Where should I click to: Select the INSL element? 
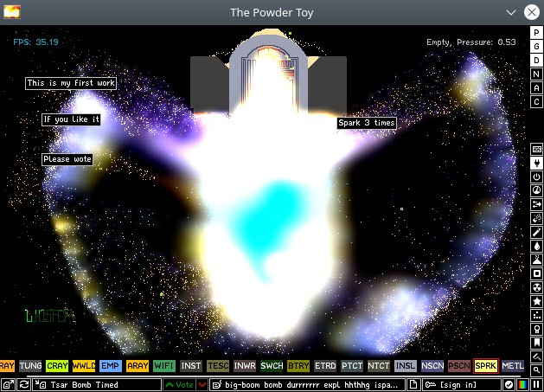coord(406,366)
